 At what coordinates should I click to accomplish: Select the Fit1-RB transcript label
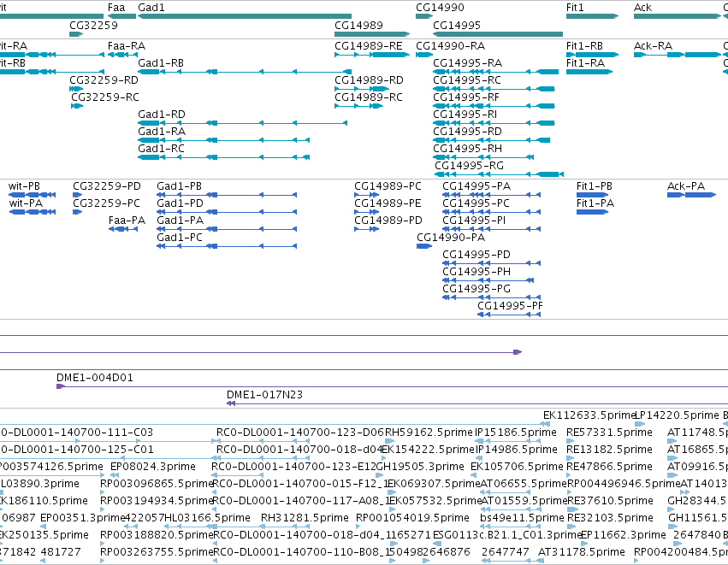[584, 46]
